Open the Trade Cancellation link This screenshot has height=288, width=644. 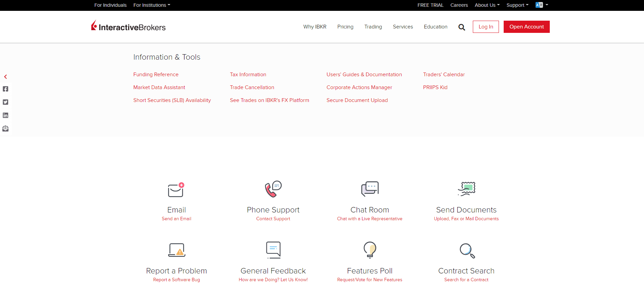tap(252, 87)
